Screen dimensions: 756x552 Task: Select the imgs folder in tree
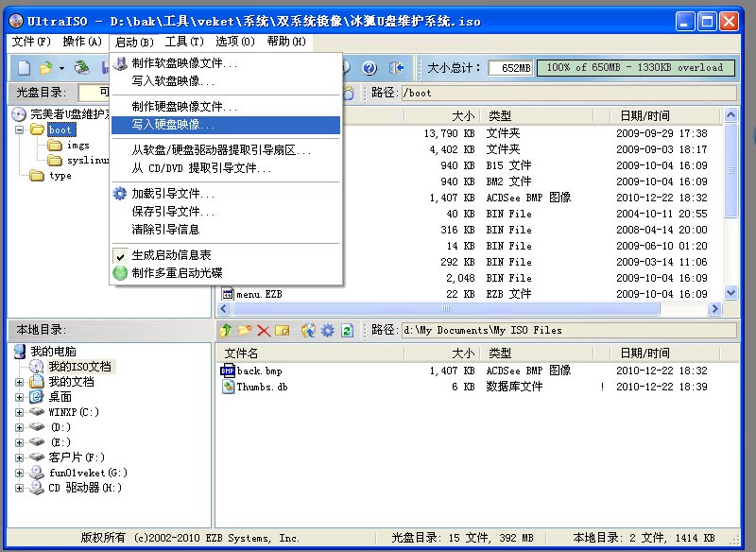(77, 146)
